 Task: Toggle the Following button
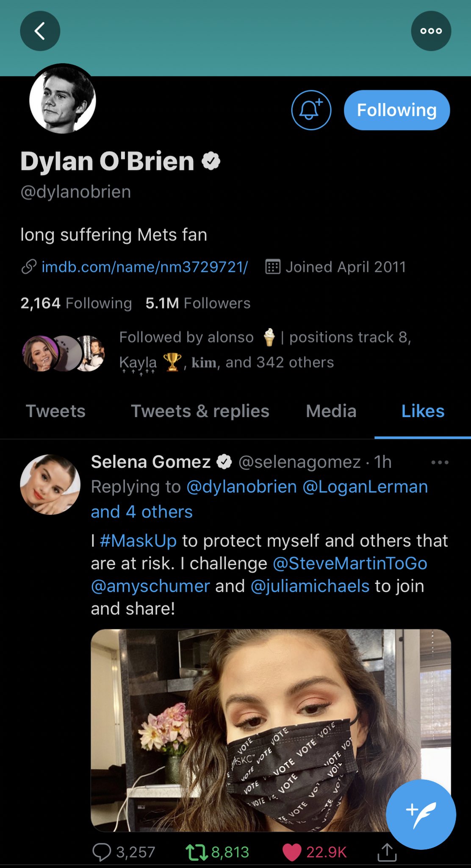click(396, 110)
